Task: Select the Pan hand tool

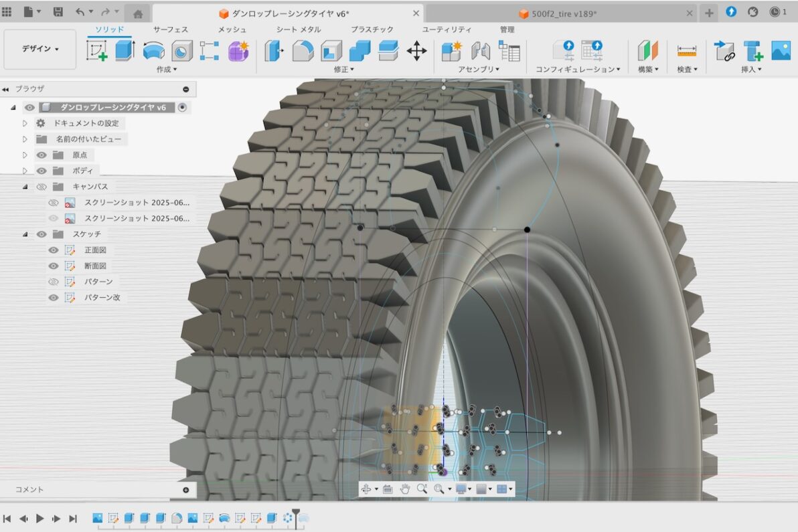Action: (x=405, y=489)
